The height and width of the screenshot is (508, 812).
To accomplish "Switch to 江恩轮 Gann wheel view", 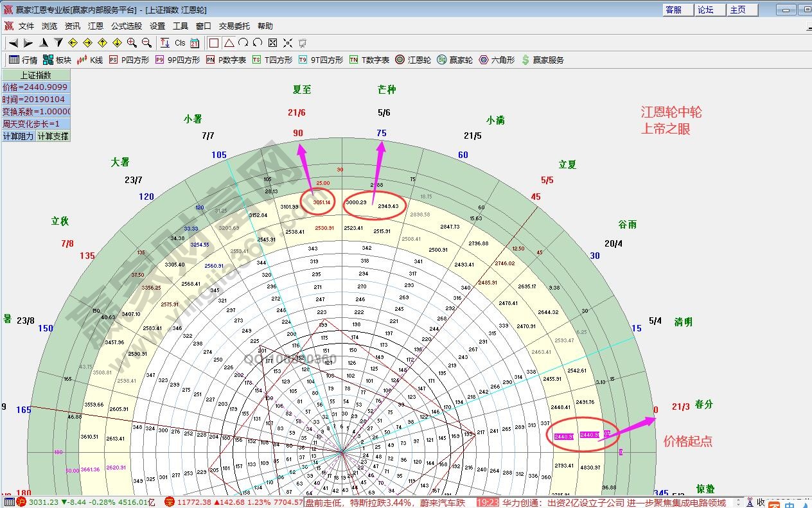I will pyautogui.click(x=412, y=60).
